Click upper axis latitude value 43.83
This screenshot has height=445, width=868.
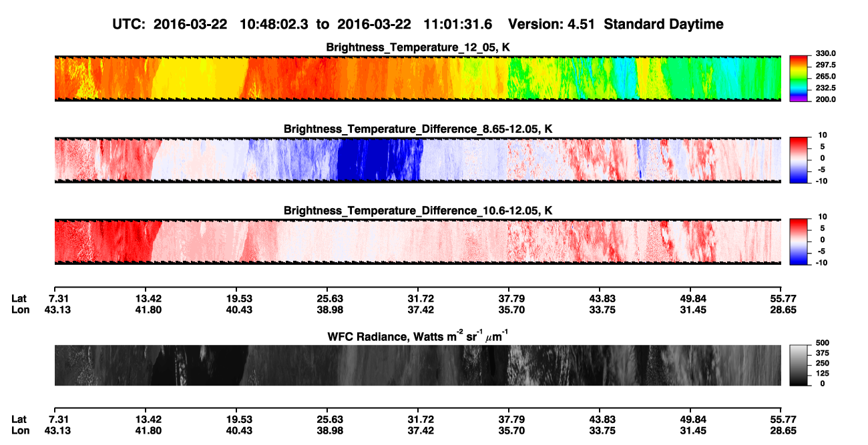point(602,298)
